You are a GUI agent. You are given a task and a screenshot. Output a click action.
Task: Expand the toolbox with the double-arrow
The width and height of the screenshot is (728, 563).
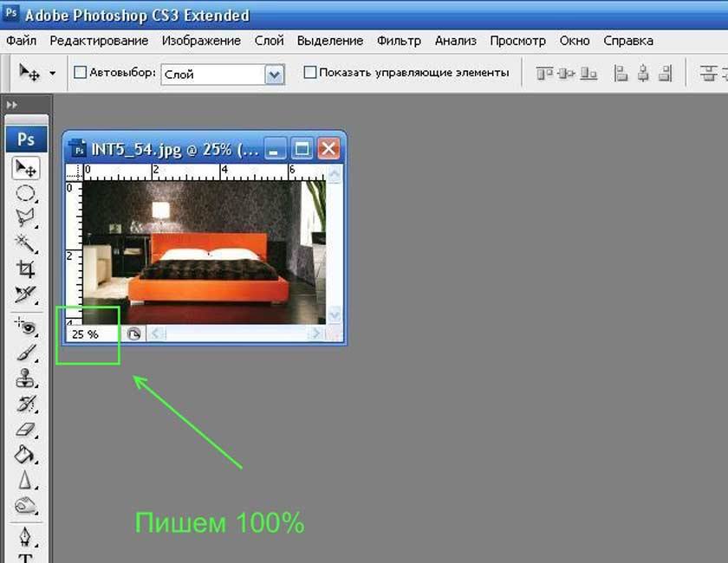click(x=12, y=105)
